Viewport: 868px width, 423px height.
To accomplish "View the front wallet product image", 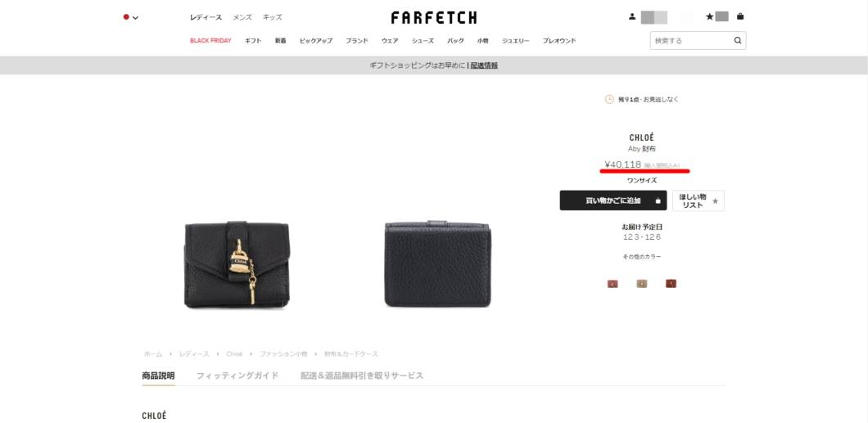I will (237, 264).
